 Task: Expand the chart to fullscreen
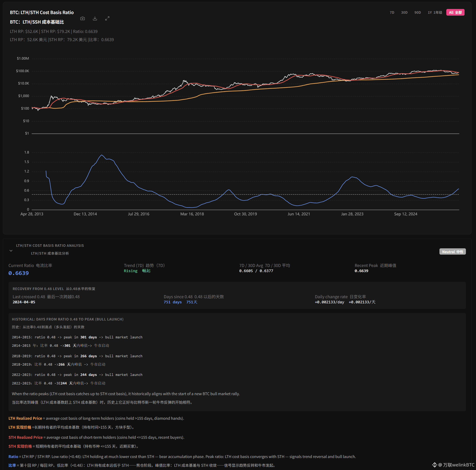107,18
